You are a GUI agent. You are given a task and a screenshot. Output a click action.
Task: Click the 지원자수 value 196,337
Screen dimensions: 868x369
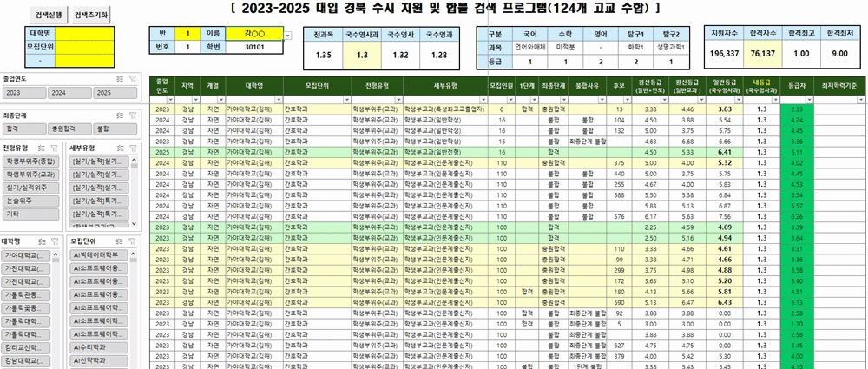[724, 54]
